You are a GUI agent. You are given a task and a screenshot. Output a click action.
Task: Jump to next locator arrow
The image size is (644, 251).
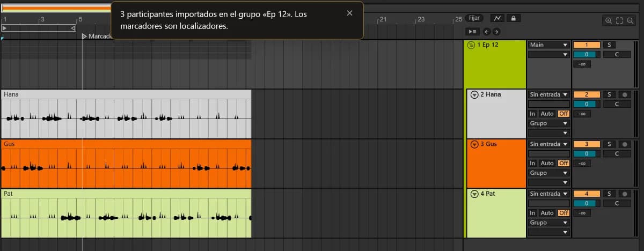(496, 32)
